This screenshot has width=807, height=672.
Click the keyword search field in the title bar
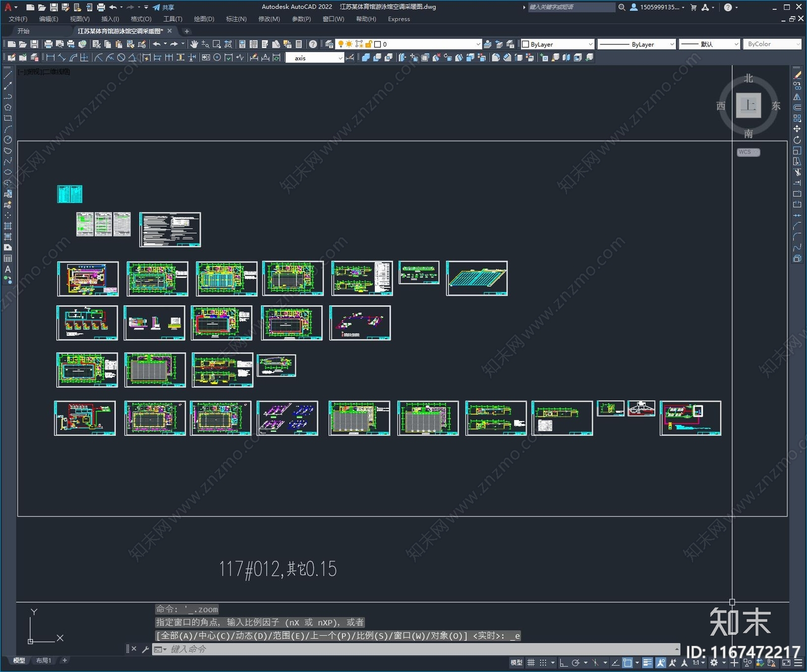pyautogui.click(x=571, y=7)
